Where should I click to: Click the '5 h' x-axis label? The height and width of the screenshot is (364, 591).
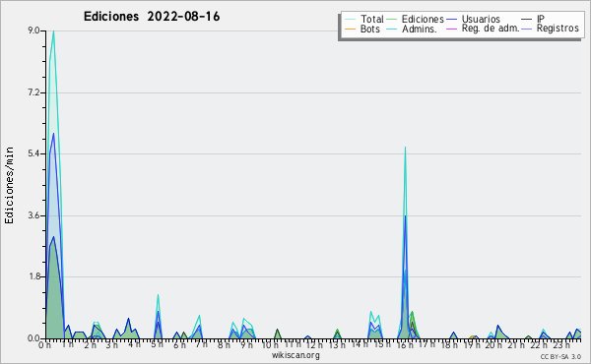coord(157,344)
